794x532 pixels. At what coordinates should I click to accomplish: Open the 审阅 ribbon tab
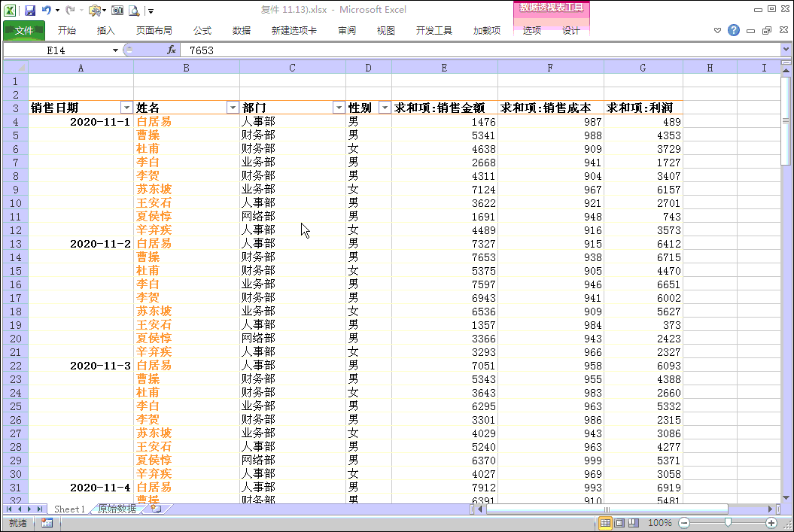[347, 30]
